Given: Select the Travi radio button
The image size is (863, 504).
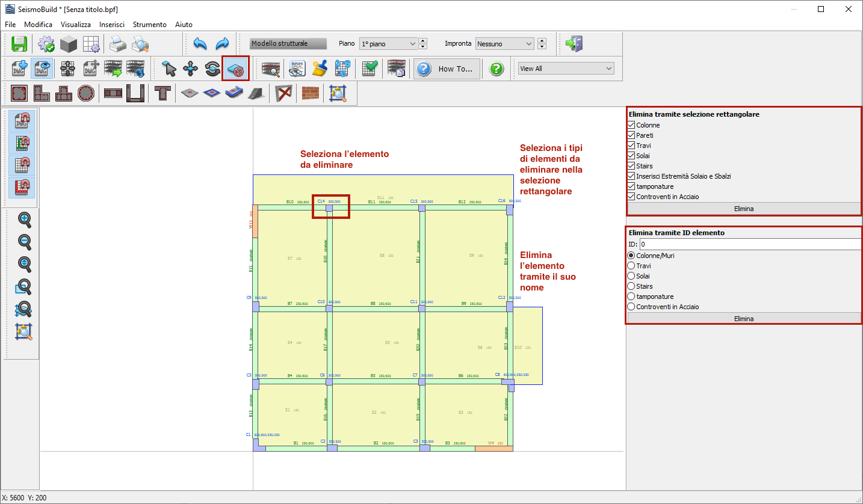Looking at the screenshot, I should tap(631, 266).
